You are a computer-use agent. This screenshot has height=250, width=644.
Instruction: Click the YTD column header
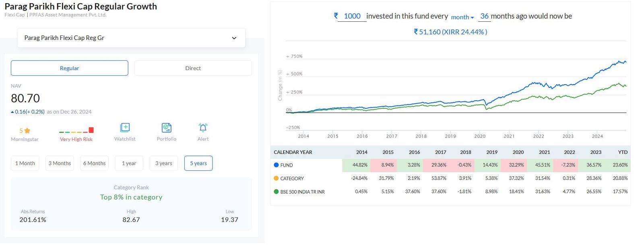623,152
